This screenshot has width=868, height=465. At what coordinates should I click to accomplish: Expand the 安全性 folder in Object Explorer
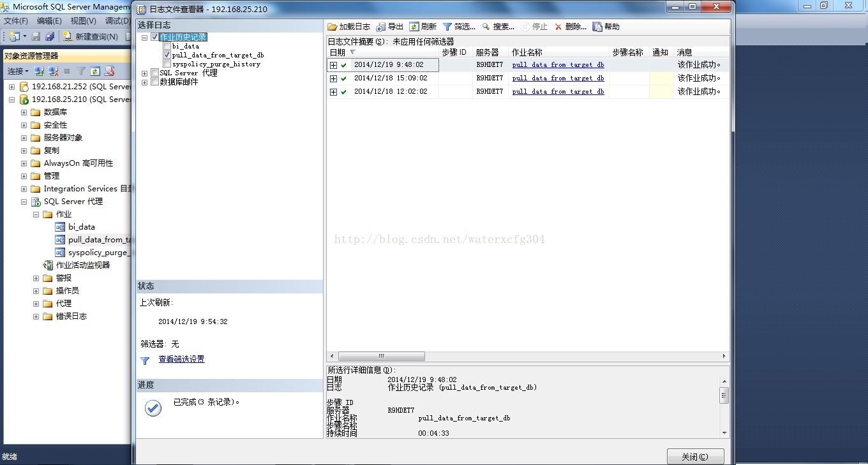[24, 125]
